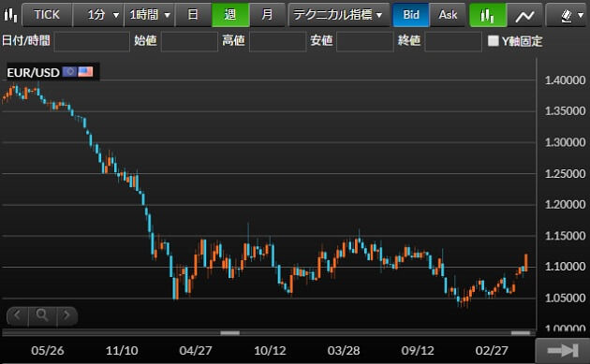Click the 10/12 date axis label
Screen dimensions: 590x364
point(270,351)
